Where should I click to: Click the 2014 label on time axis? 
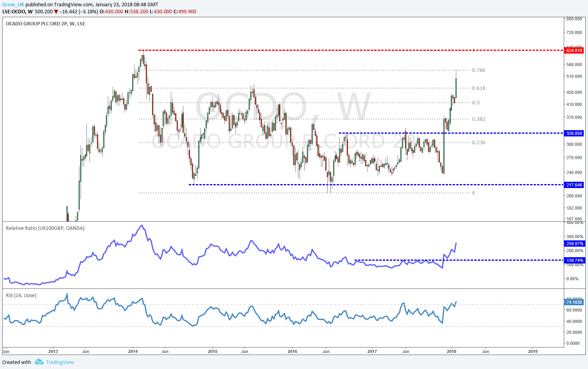tap(133, 351)
